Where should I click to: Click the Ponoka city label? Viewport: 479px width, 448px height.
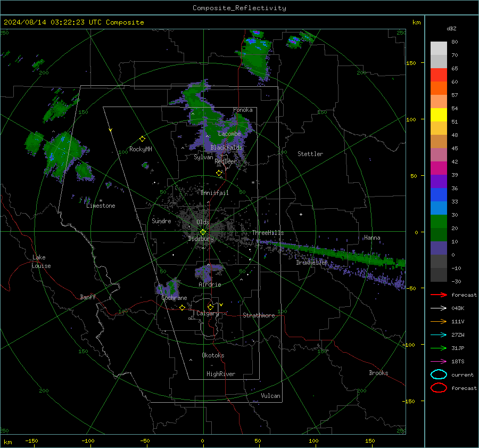point(243,110)
